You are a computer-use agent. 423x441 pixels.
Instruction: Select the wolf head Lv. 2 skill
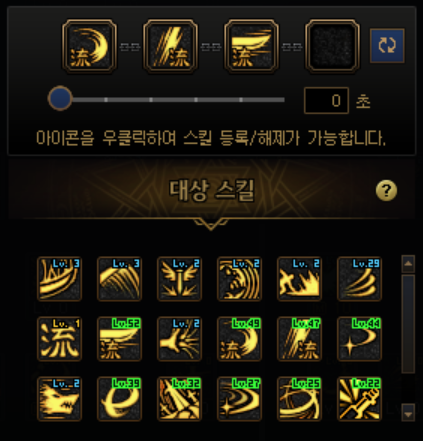tap(59, 399)
